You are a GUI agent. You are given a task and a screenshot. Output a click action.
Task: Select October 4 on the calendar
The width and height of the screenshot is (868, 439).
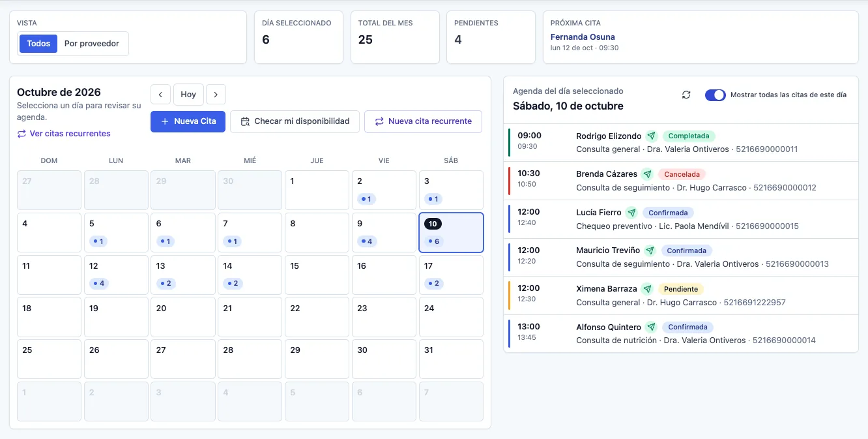point(49,233)
